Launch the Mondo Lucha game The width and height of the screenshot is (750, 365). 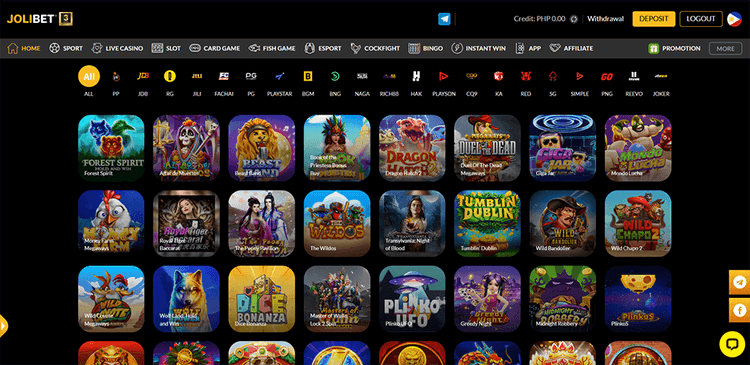click(x=638, y=148)
